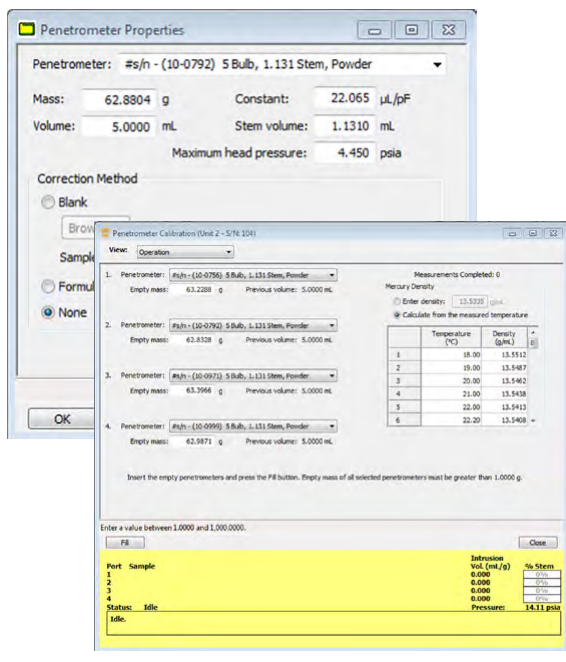Select temperature cell 22.00
The image size is (566, 662).
tap(451, 407)
